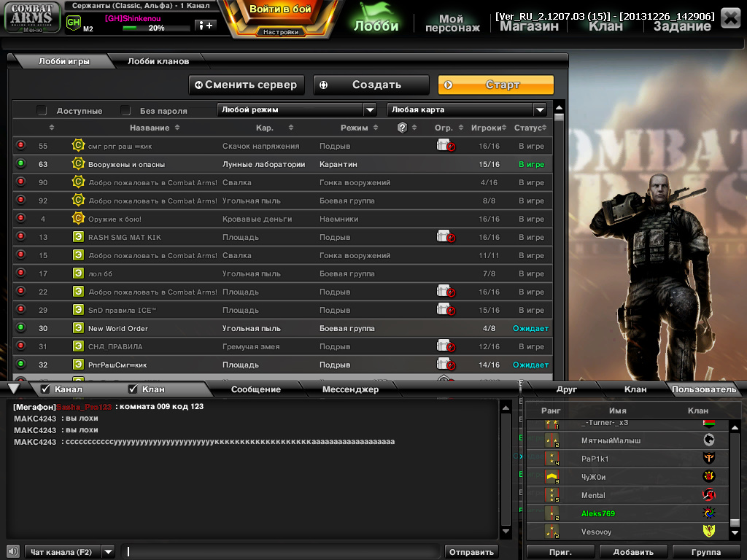Toggle the Канал chat checkbox
The width and height of the screenshot is (747, 560).
46,389
